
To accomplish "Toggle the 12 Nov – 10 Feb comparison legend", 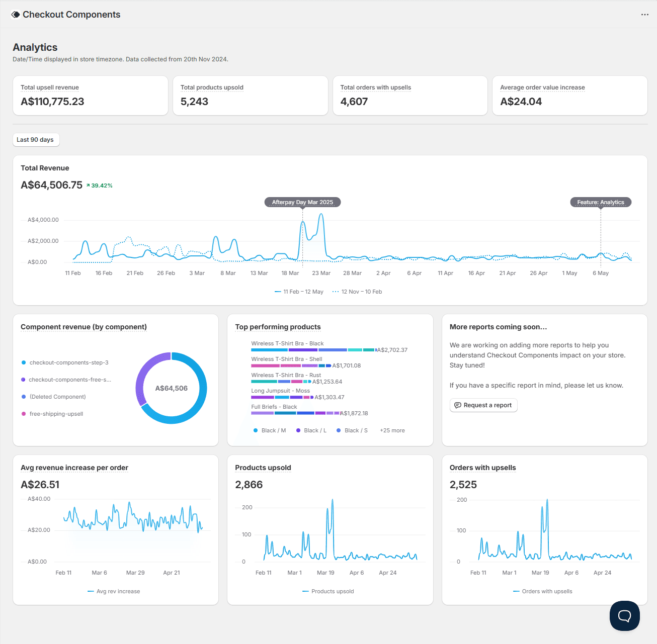I will click(357, 292).
